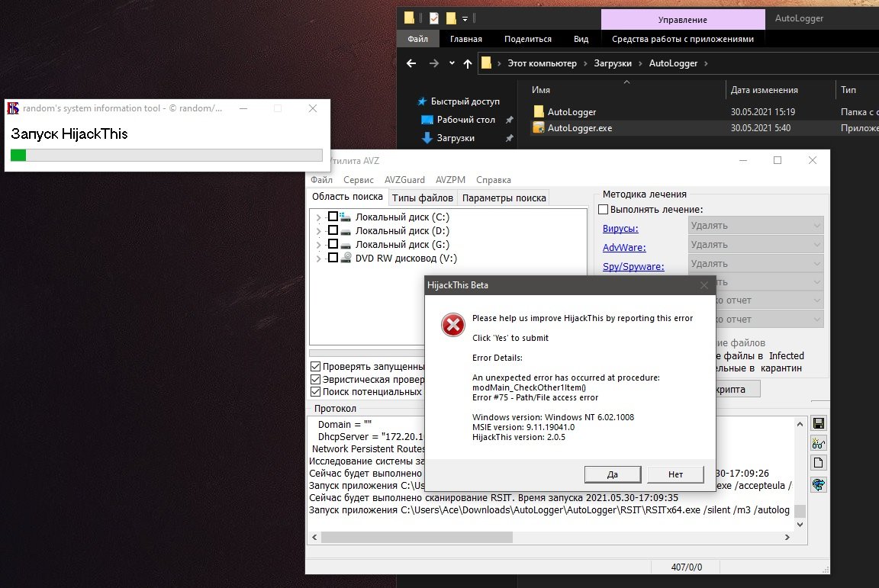Click the protocol horizontal scrollbar right arrow
The image size is (879, 588).
click(x=787, y=537)
